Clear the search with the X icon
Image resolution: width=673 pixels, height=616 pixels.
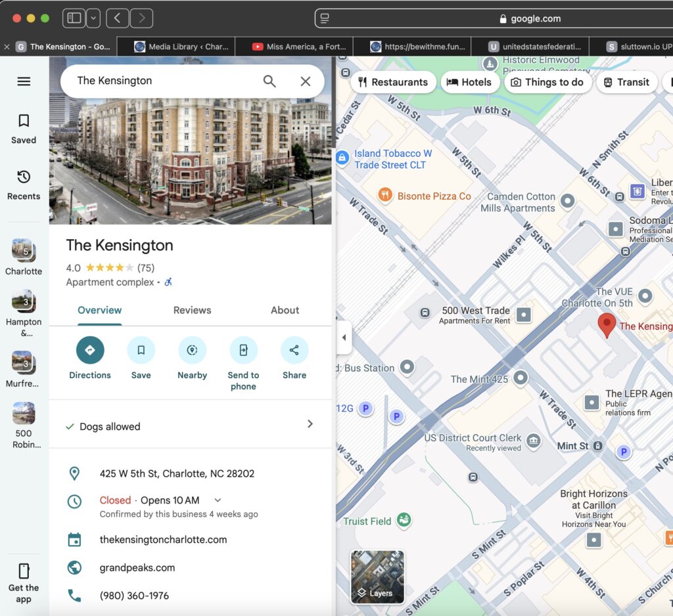[305, 81]
